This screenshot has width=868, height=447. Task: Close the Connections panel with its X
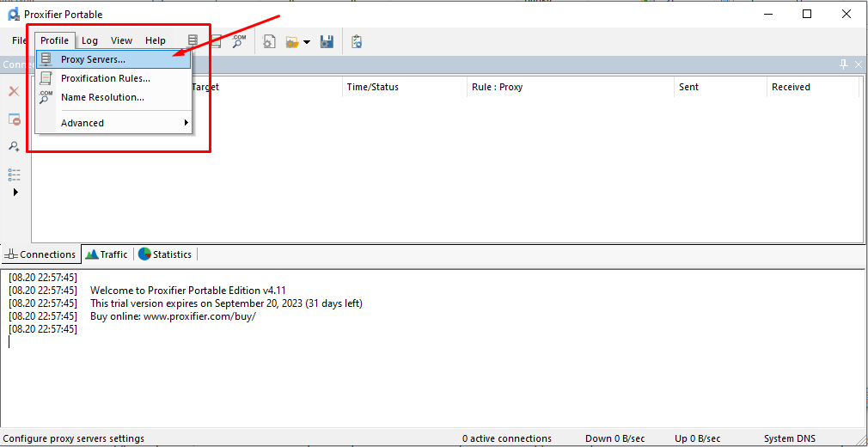point(859,64)
